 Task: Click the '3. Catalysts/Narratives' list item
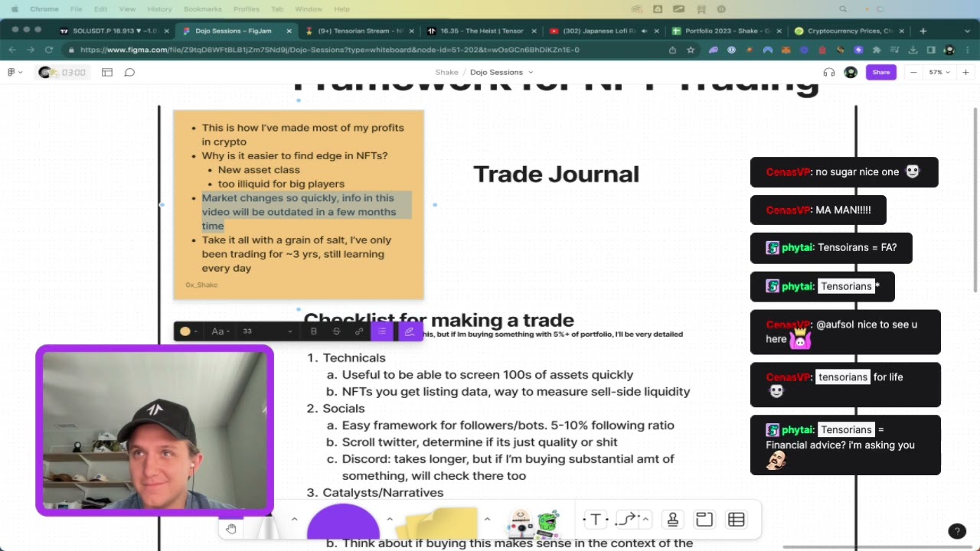[x=375, y=492]
